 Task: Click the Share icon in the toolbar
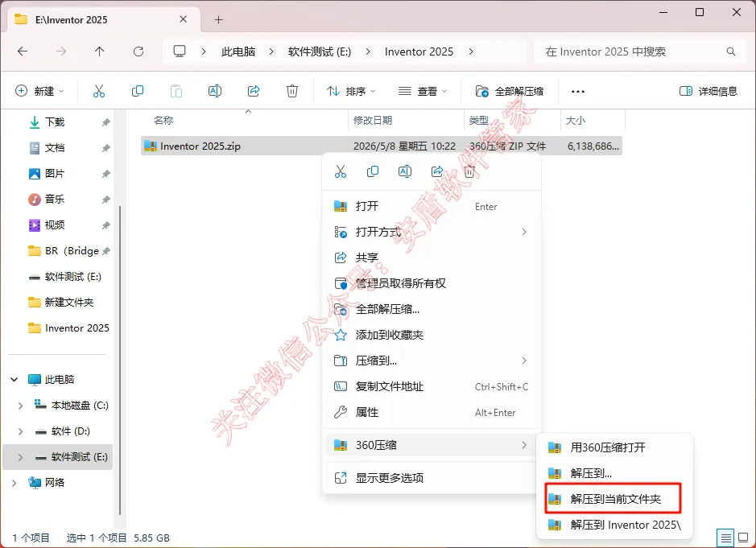pos(254,91)
